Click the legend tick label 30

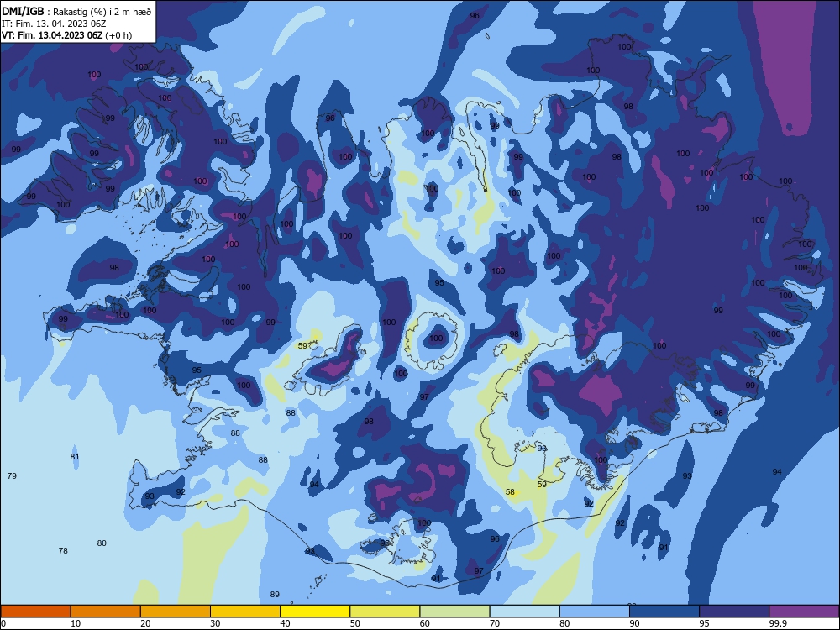pyautogui.click(x=215, y=623)
